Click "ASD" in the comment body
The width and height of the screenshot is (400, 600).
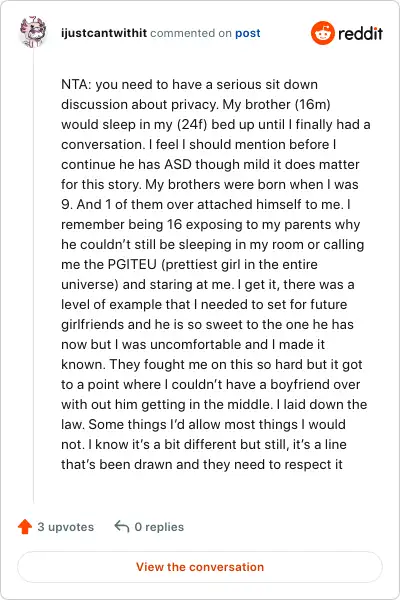point(178,164)
